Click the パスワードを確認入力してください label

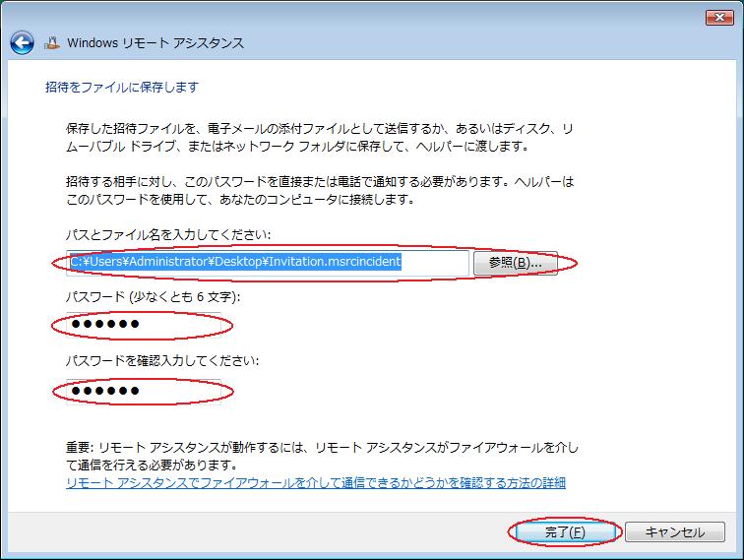(162, 361)
